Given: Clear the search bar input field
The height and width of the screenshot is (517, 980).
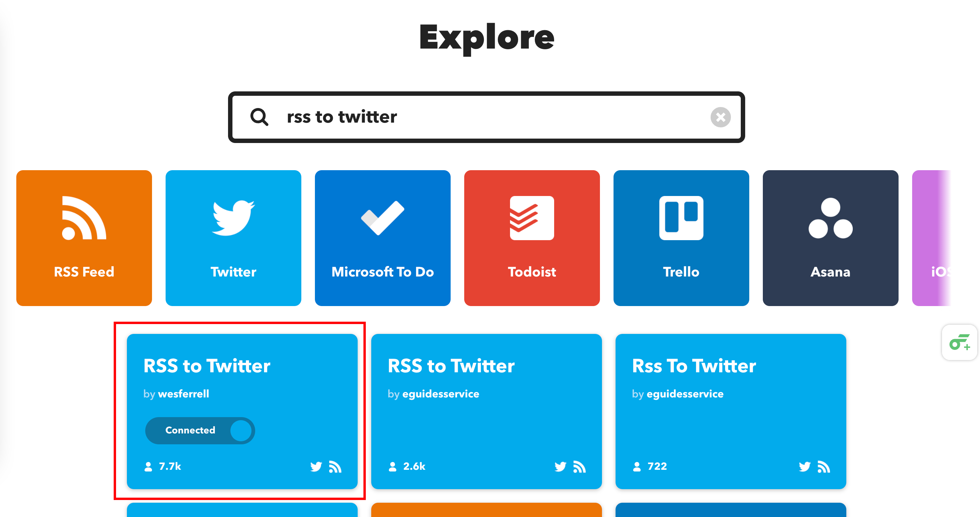Looking at the screenshot, I should click(x=719, y=118).
